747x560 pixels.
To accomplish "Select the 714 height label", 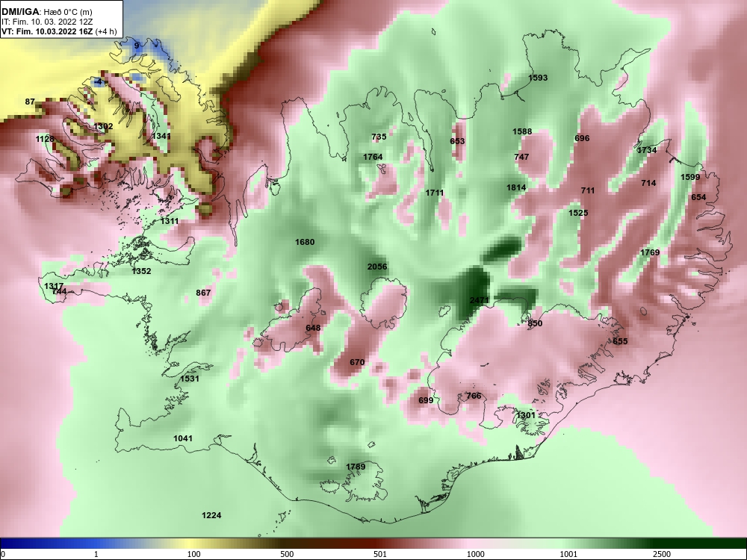I will [648, 183].
